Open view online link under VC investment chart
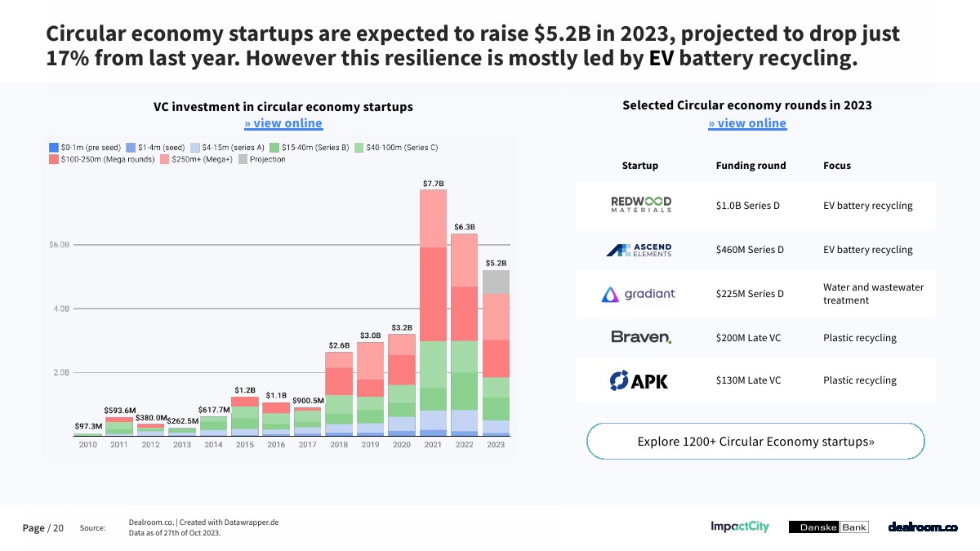980x551 pixels. click(x=283, y=123)
